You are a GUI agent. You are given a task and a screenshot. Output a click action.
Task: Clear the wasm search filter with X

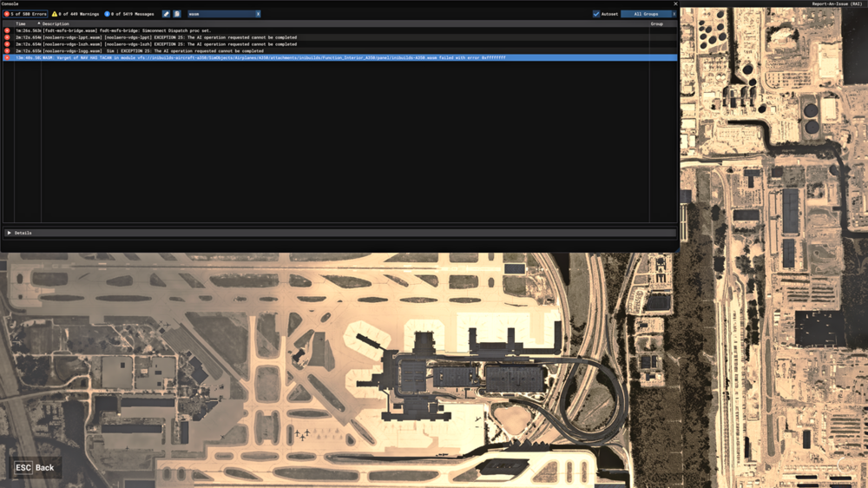tap(258, 14)
